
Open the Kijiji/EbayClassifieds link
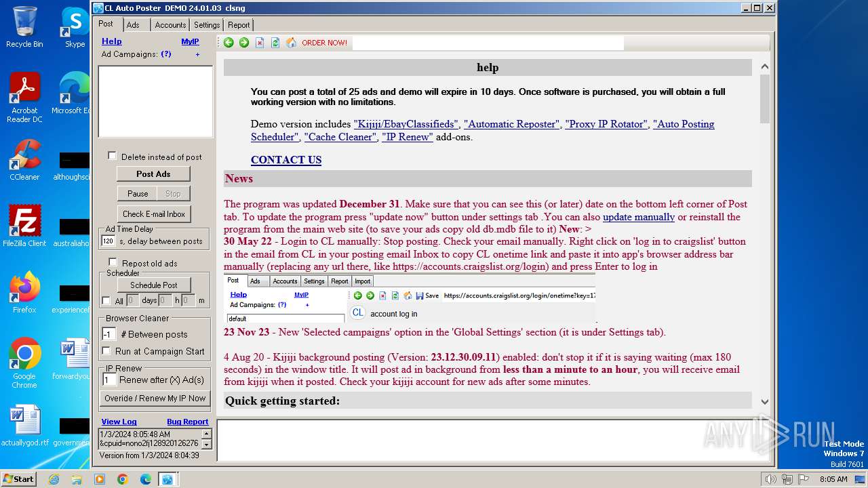[x=406, y=124]
